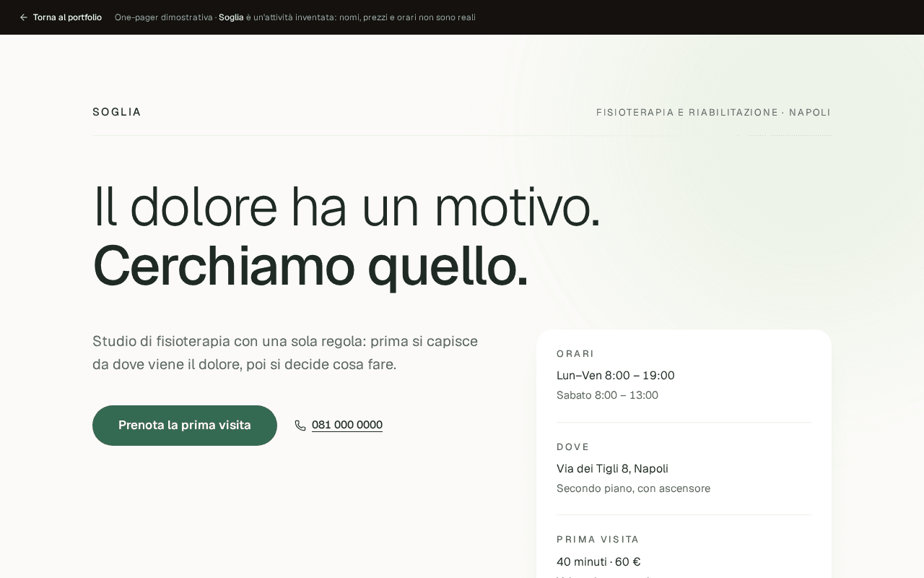Image resolution: width=924 pixels, height=578 pixels.
Task: Click the paragraph starting 'Studio di fisioterapia'
Action: 285,353
